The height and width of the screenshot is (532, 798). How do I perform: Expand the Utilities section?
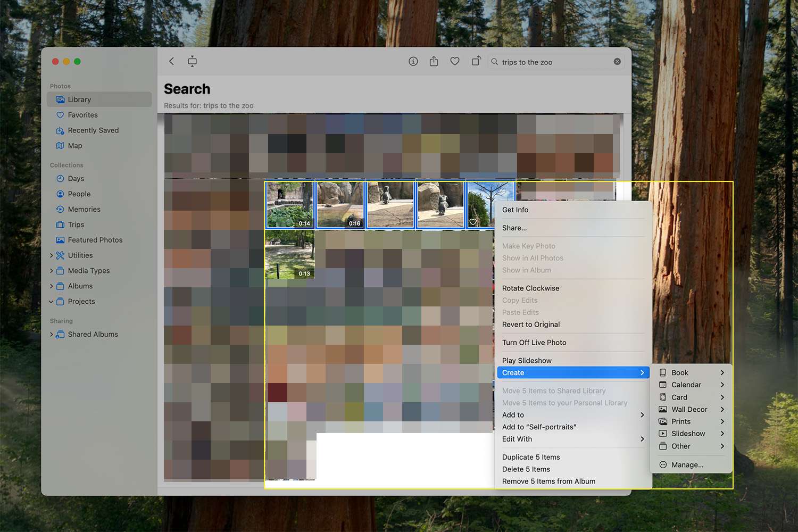[x=52, y=256]
